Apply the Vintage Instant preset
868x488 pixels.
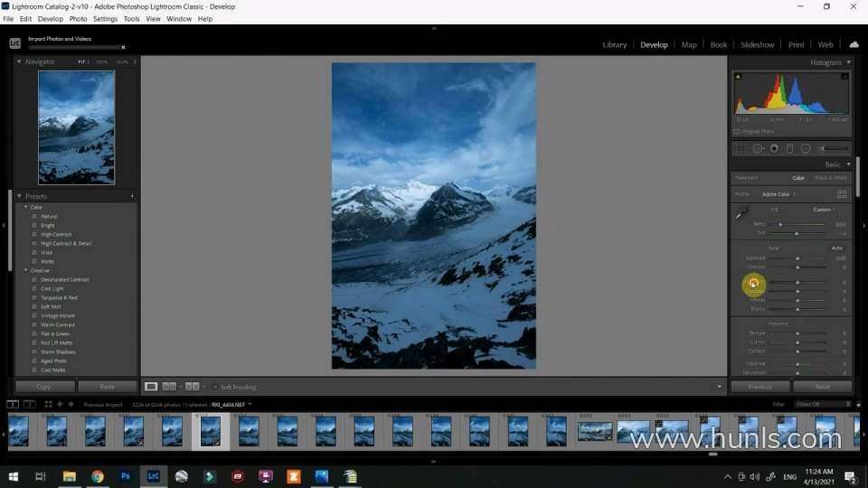(x=58, y=316)
